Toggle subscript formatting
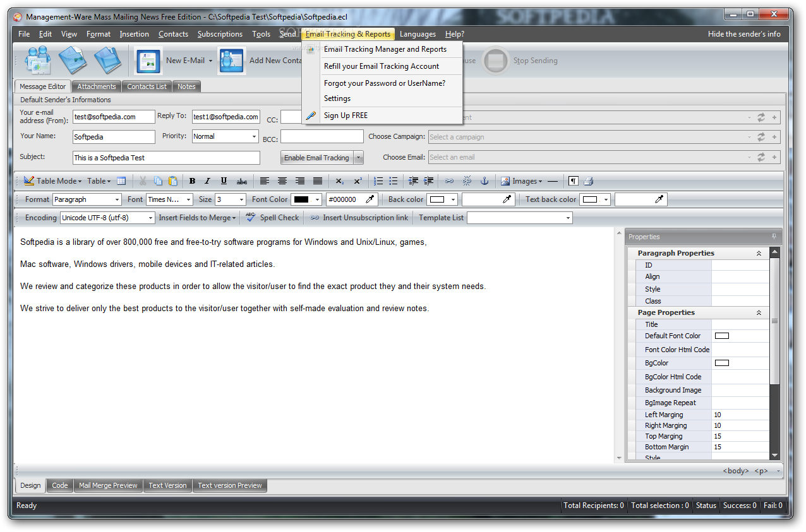806x532 pixels. [340, 181]
